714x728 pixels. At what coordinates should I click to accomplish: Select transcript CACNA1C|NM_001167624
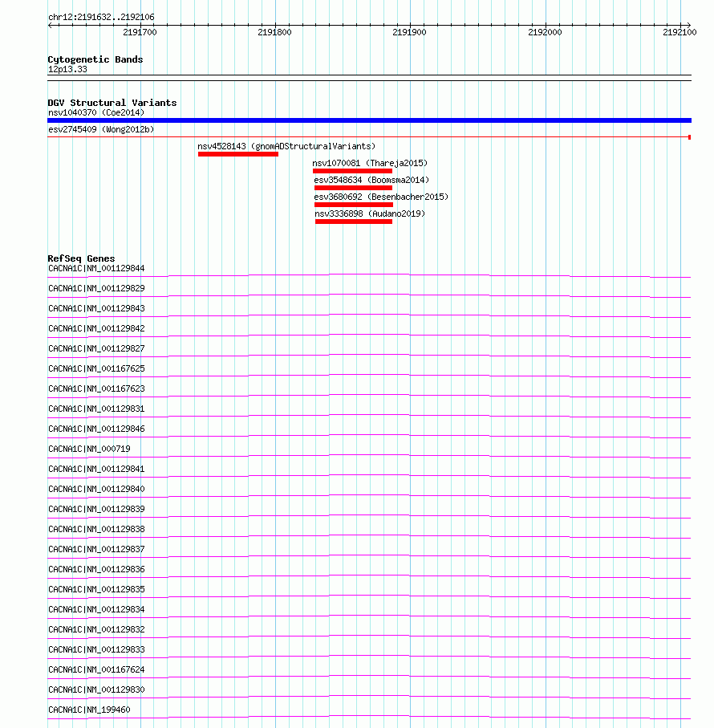(96, 670)
